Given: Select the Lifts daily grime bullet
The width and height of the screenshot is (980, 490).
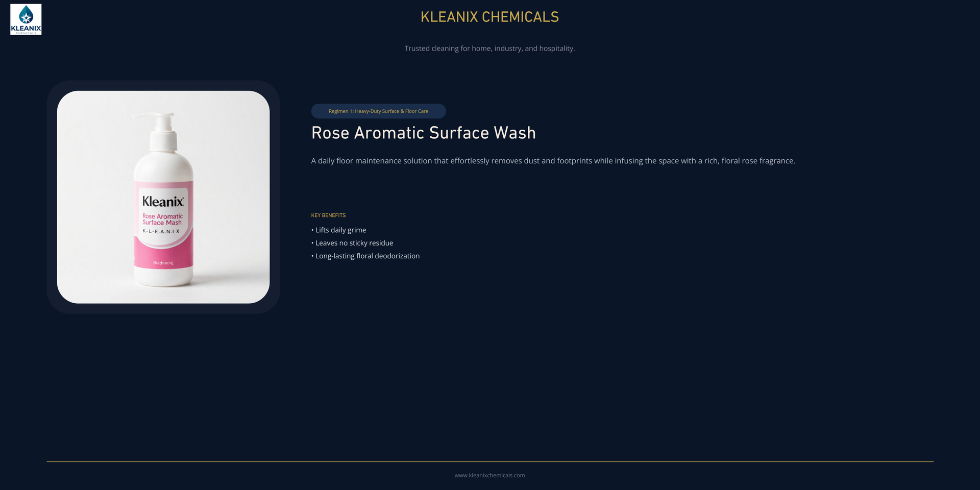Looking at the screenshot, I should pyautogui.click(x=339, y=230).
